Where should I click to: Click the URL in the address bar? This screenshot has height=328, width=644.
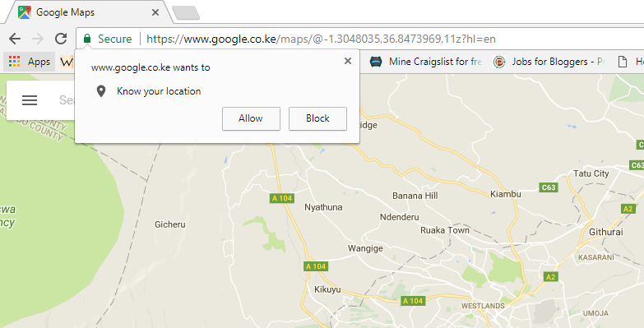click(x=321, y=39)
